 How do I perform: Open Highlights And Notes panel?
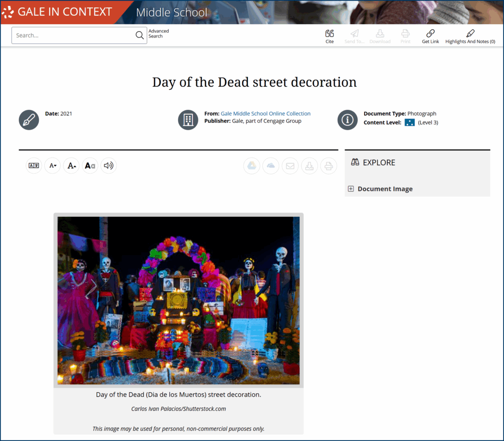[x=470, y=34]
